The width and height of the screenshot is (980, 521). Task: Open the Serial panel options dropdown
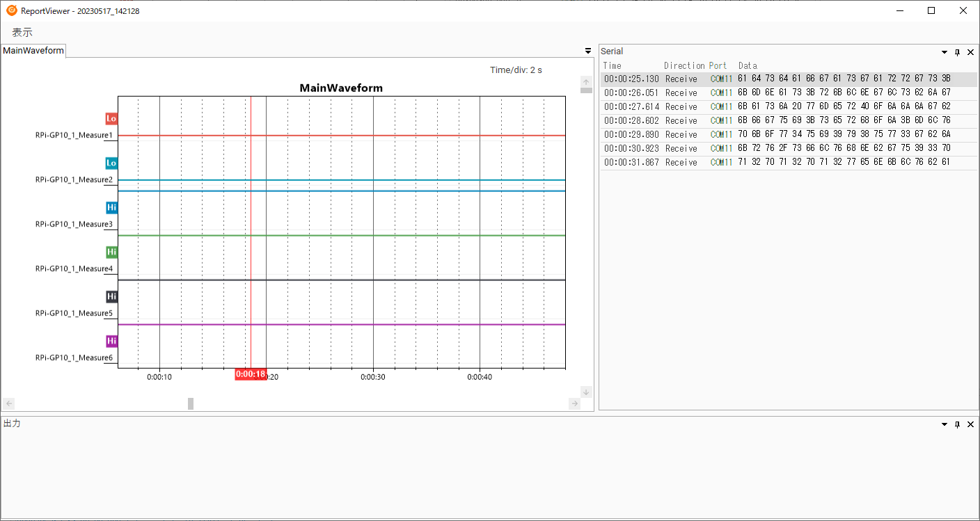click(945, 52)
